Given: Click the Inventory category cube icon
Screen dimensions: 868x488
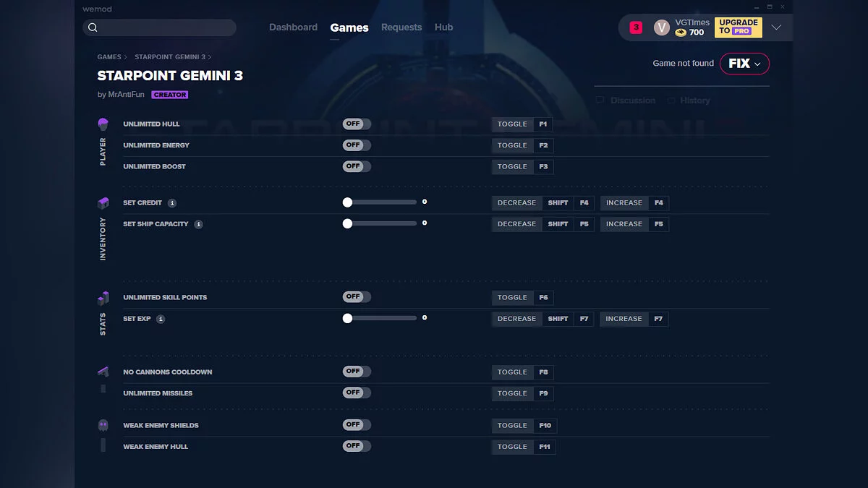Looking at the screenshot, I should [x=103, y=203].
